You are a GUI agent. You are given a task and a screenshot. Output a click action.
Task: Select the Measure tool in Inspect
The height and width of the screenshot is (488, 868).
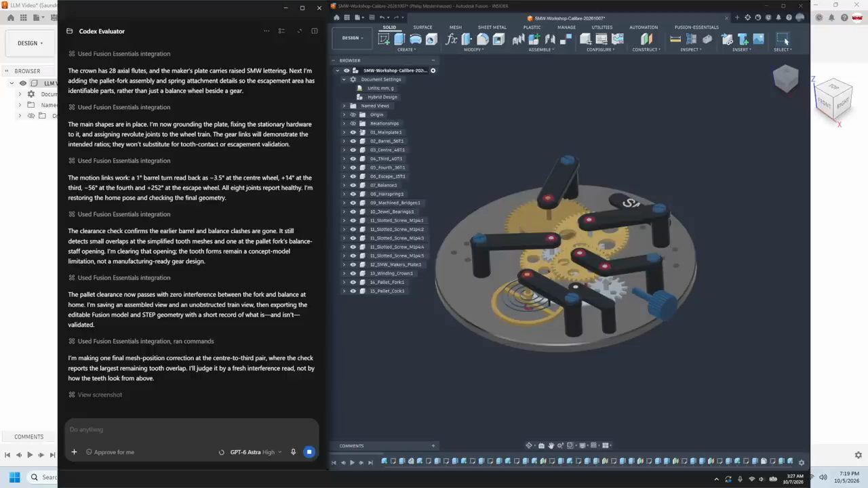[675, 39]
